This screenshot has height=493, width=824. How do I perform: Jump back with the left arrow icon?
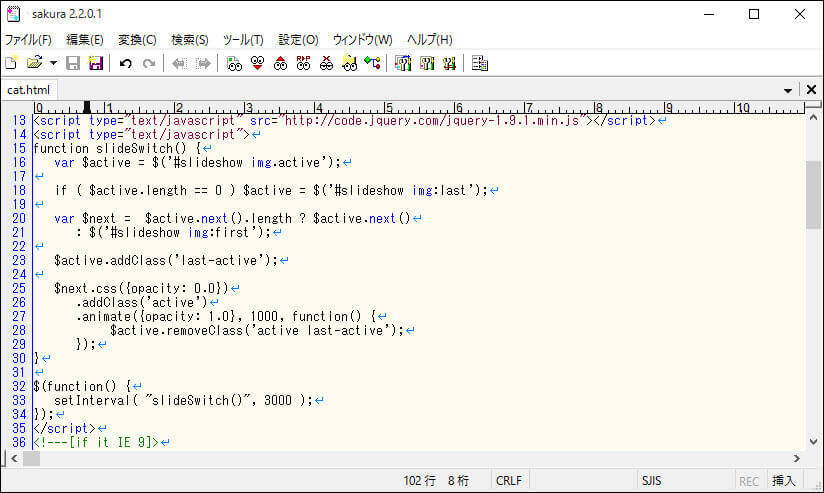[x=179, y=64]
